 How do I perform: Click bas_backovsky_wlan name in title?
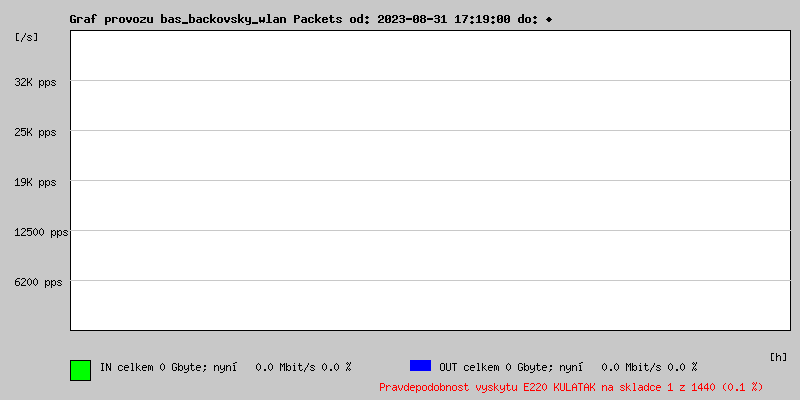coord(223,19)
